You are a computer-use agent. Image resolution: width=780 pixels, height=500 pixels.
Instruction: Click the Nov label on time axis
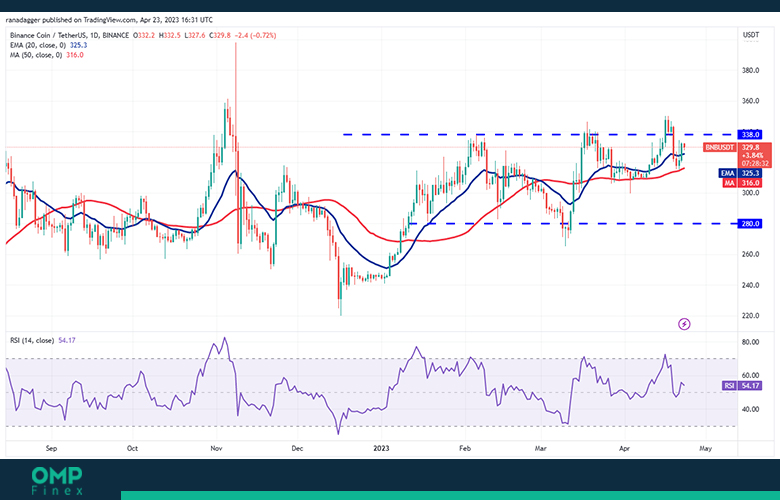[216, 448]
